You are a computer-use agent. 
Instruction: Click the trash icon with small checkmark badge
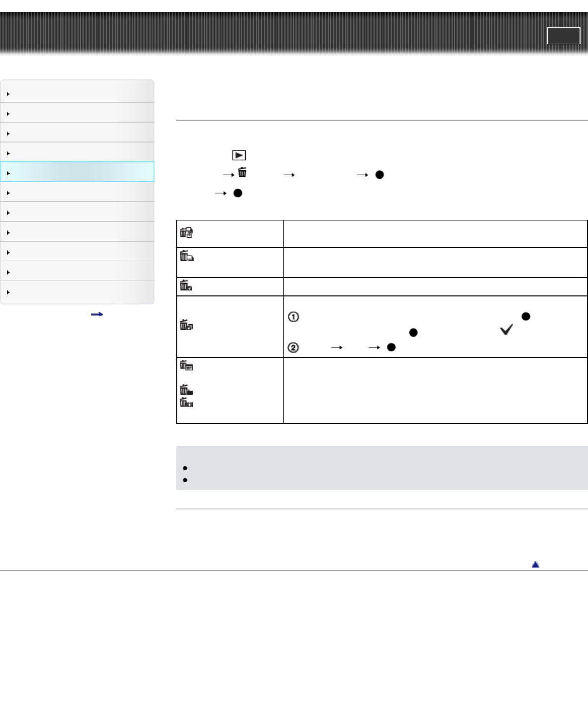186,286
